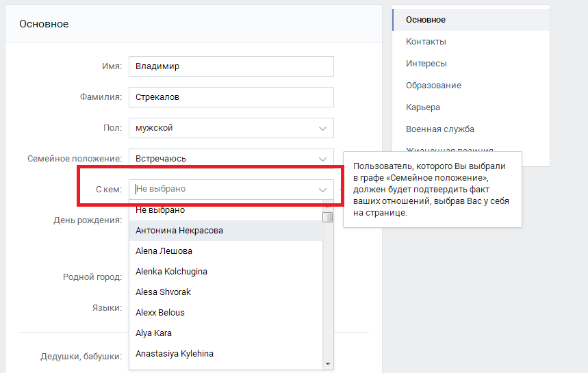
Task: Go to the Интересы section
Action: click(x=426, y=64)
